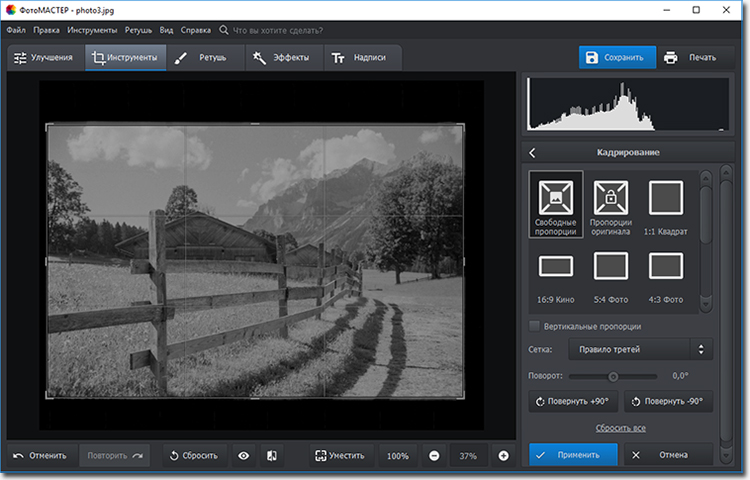Pick the 5:4 Фото crop preset
The image size is (750, 480).
[x=611, y=266]
